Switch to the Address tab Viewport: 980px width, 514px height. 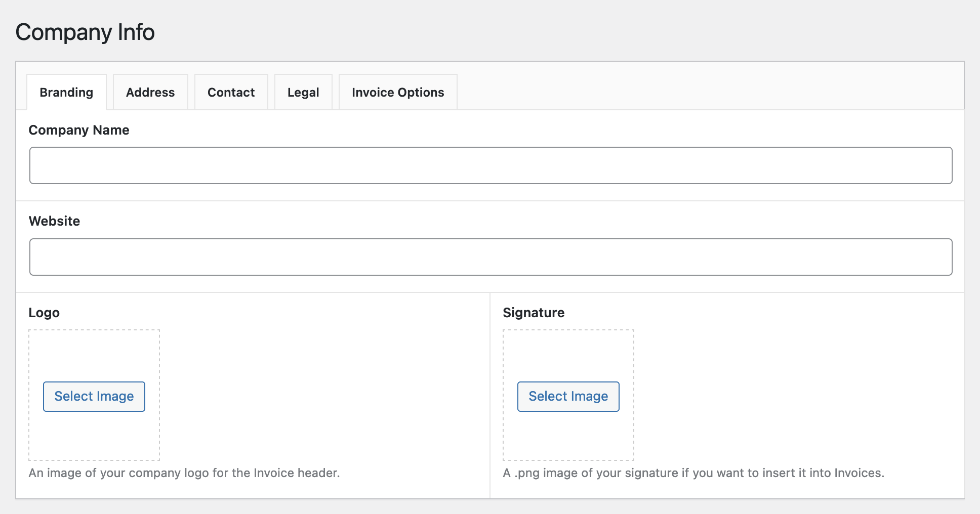pyautogui.click(x=150, y=92)
